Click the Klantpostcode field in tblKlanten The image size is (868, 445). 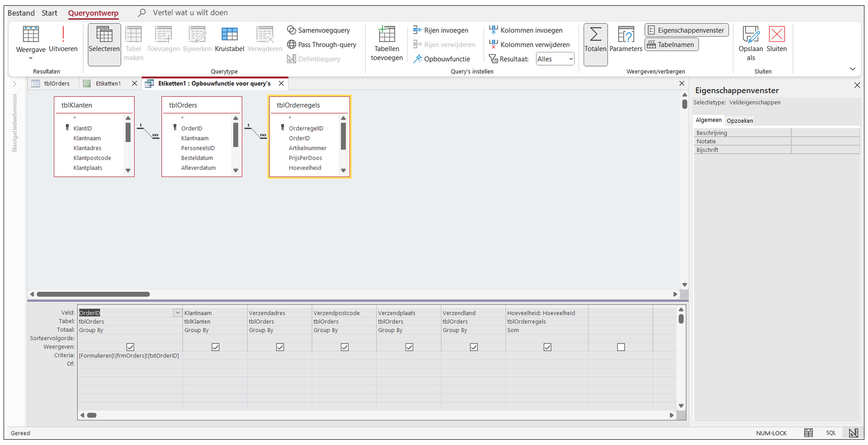[92, 158]
